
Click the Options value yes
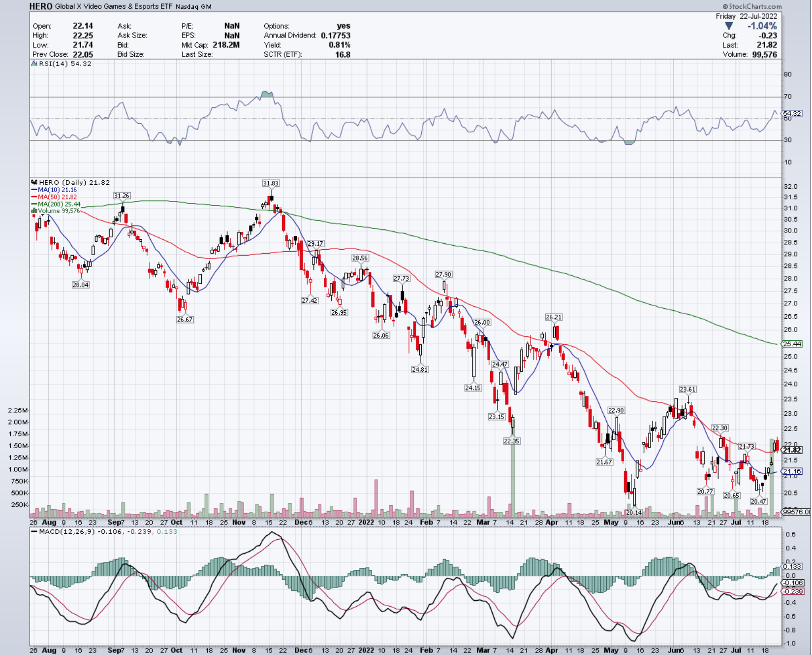click(x=344, y=26)
